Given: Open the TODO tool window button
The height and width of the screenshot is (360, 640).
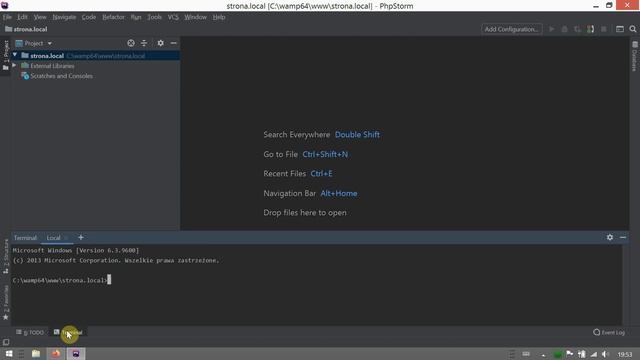Looking at the screenshot, I should pyautogui.click(x=30, y=332).
